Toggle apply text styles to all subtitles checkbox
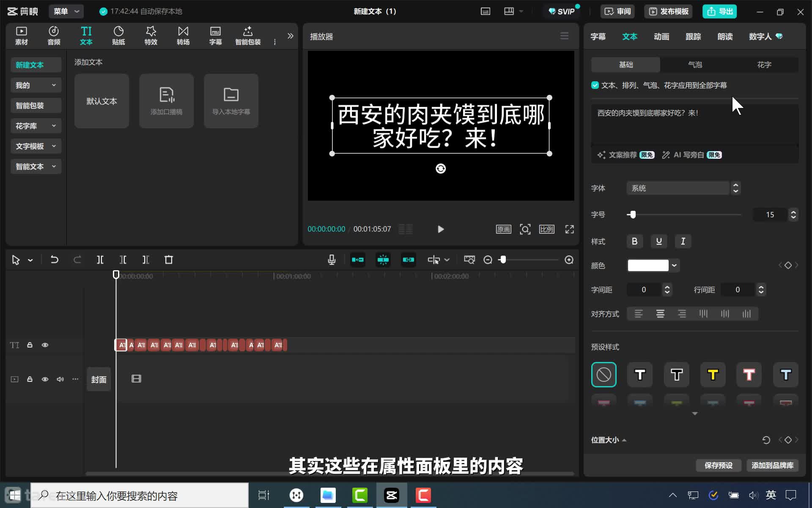The image size is (812, 508). [595, 85]
